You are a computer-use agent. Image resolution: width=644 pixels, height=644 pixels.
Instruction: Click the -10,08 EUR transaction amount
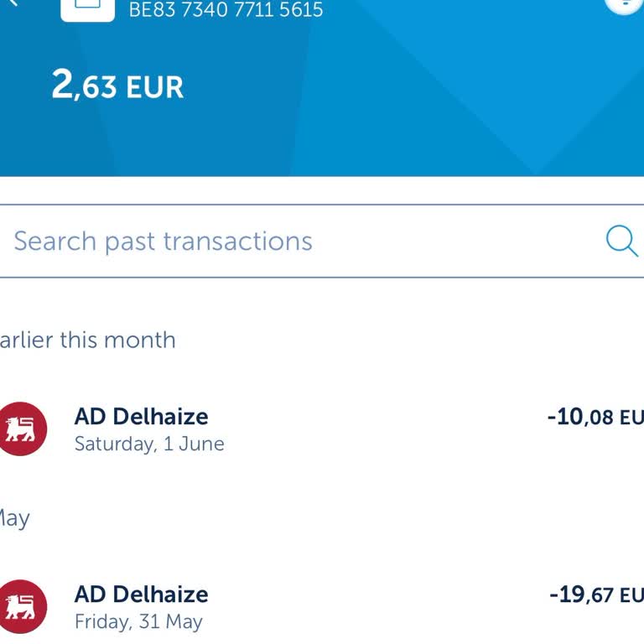[595, 417]
